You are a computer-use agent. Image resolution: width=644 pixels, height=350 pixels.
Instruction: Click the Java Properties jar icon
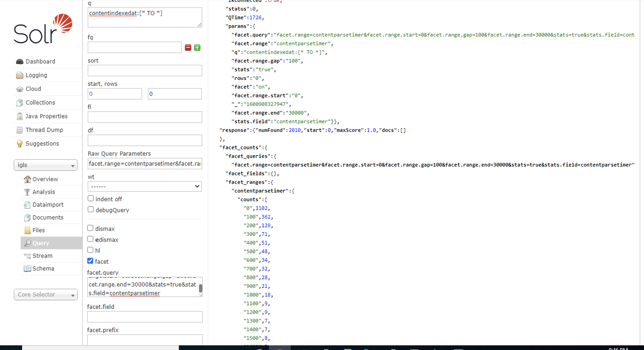pyautogui.click(x=19, y=116)
